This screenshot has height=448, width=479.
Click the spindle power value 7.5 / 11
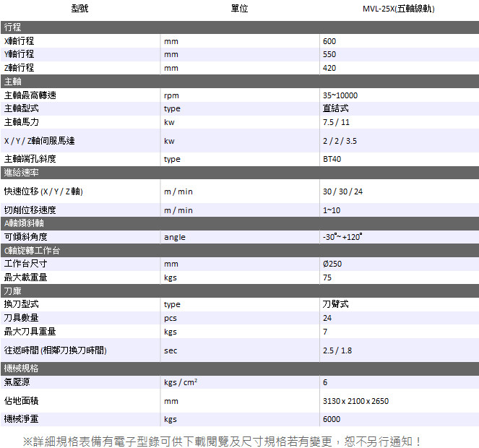click(x=336, y=122)
